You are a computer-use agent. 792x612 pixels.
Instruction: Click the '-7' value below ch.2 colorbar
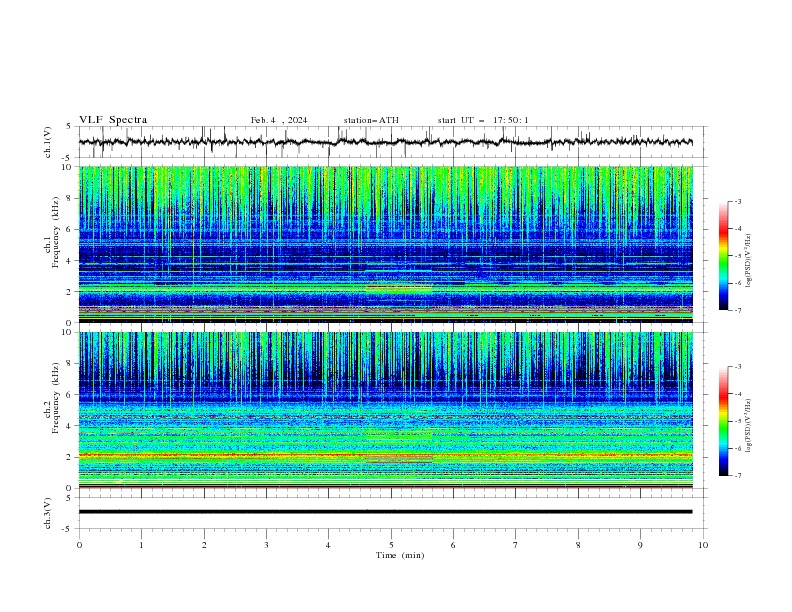coord(737,476)
